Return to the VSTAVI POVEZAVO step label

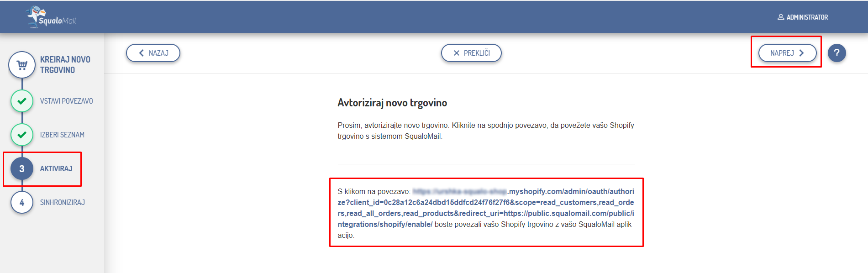[66, 101]
